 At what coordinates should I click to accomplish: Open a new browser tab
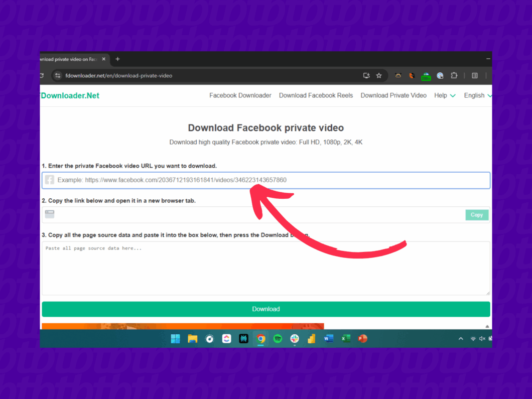pyautogui.click(x=118, y=59)
